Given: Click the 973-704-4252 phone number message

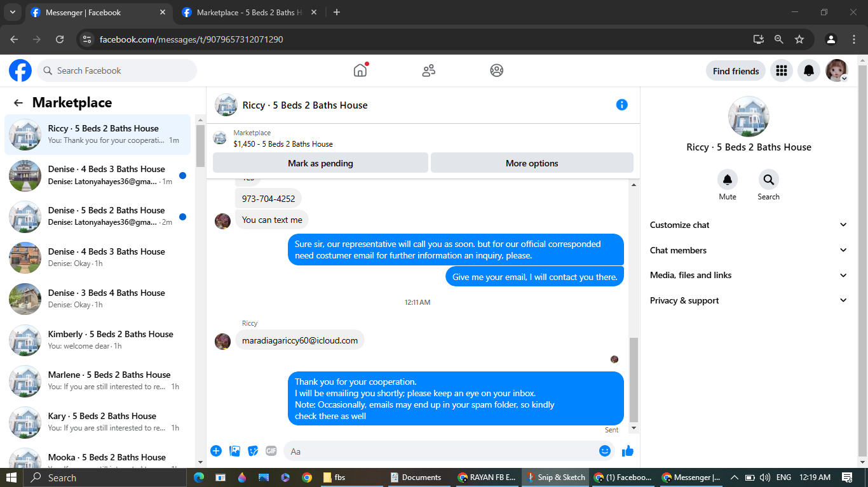Looking at the screenshot, I should click(268, 199).
